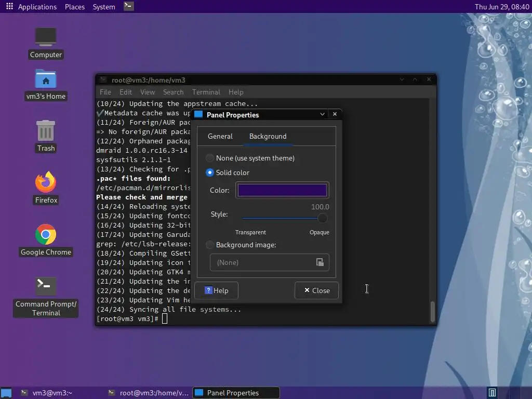Open the terminal Search menu
The height and width of the screenshot is (399, 532).
(x=173, y=92)
